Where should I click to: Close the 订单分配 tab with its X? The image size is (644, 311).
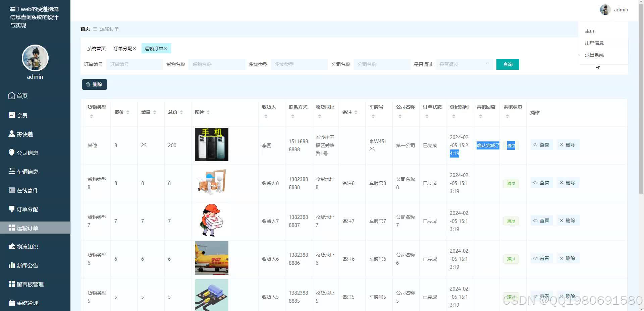click(x=135, y=49)
